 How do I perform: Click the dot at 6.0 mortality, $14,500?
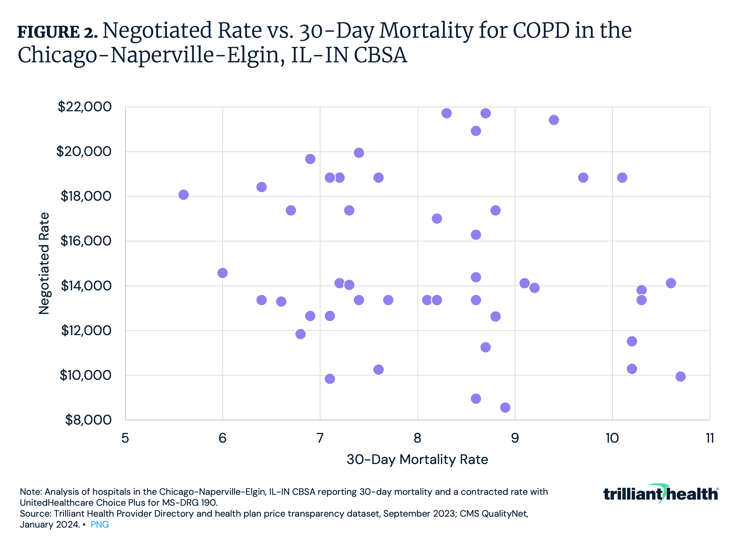[x=223, y=273]
